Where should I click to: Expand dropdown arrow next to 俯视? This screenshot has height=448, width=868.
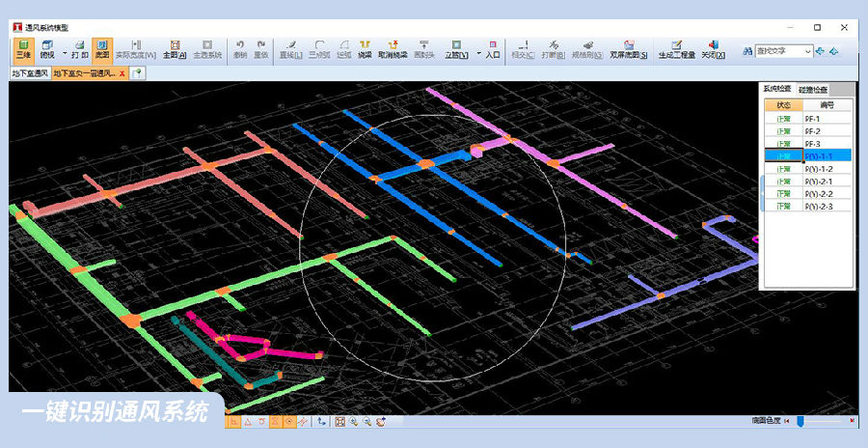click(x=65, y=54)
